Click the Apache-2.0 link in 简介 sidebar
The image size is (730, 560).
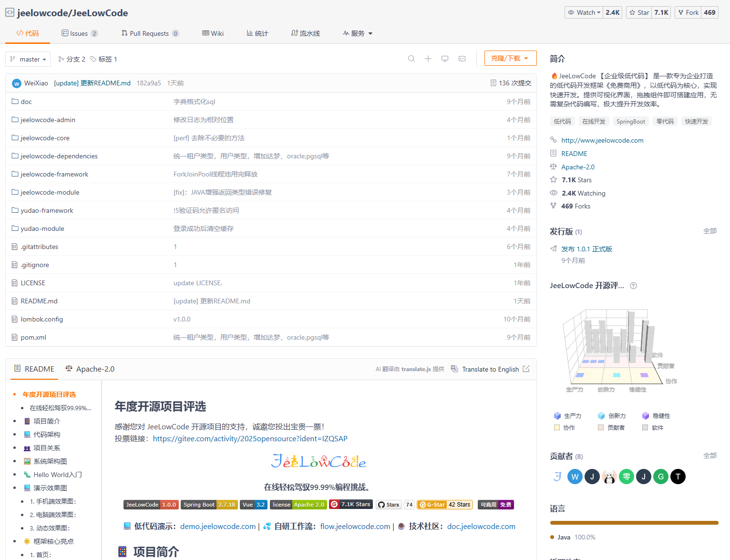coord(578,167)
